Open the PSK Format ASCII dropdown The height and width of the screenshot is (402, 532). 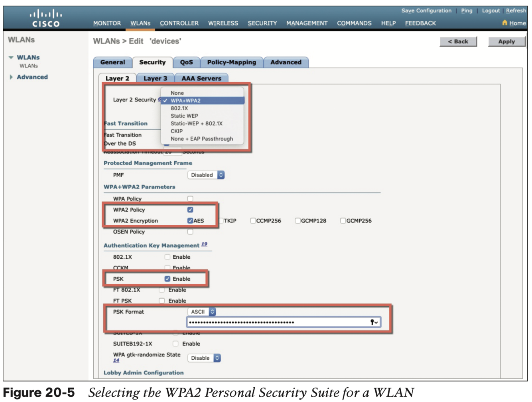202,312
